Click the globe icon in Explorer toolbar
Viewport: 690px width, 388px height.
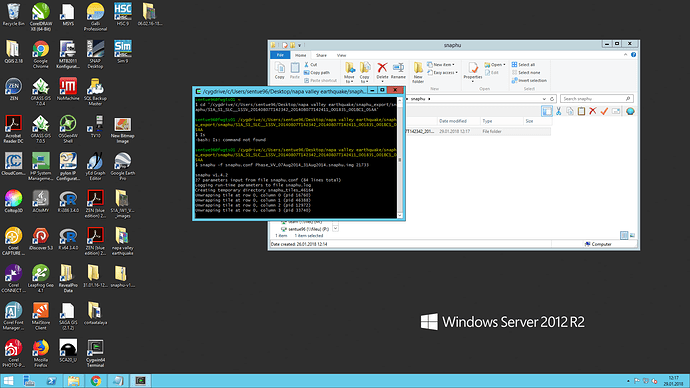[x=630, y=111]
